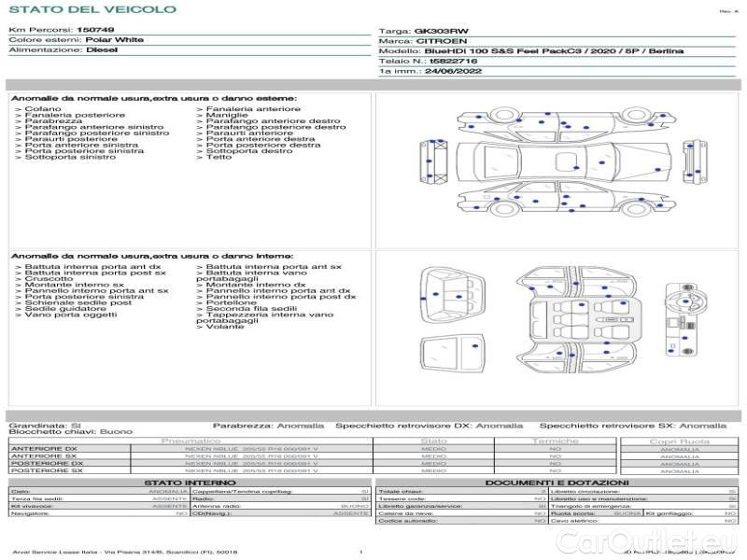The height and width of the screenshot is (560, 747).
Task: Click the lower-left interior panel diagram
Action: [x=453, y=354]
